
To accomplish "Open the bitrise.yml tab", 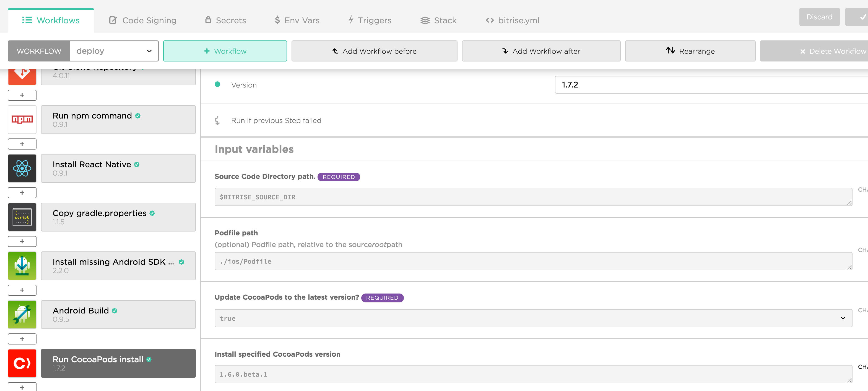I will pyautogui.click(x=512, y=20).
